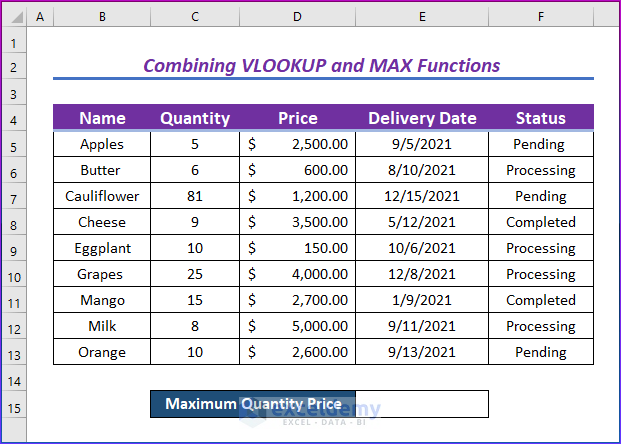Select the Eggplant price cell 150.00
The image size is (621, 444).
click(x=298, y=248)
